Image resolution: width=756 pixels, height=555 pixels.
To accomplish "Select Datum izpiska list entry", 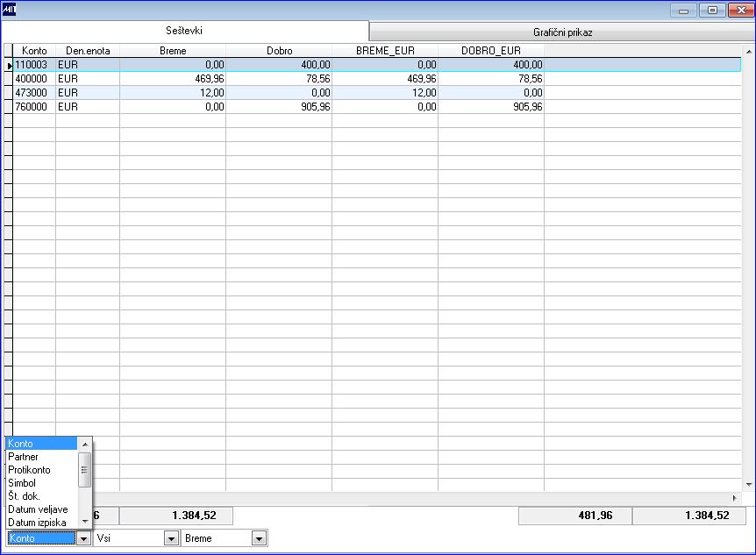I will pos(41,523).
